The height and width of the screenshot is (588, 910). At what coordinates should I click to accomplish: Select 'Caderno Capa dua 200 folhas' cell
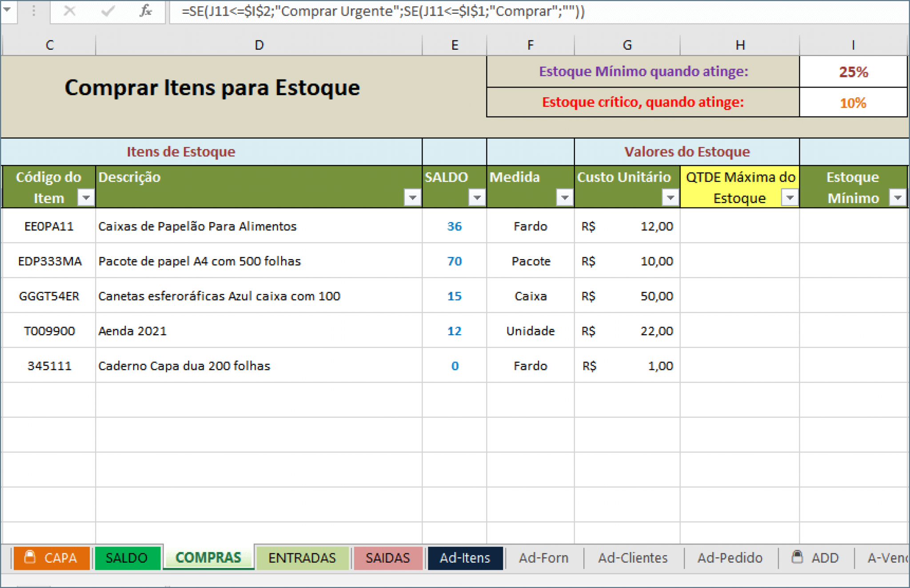click(x=259, y=366)
